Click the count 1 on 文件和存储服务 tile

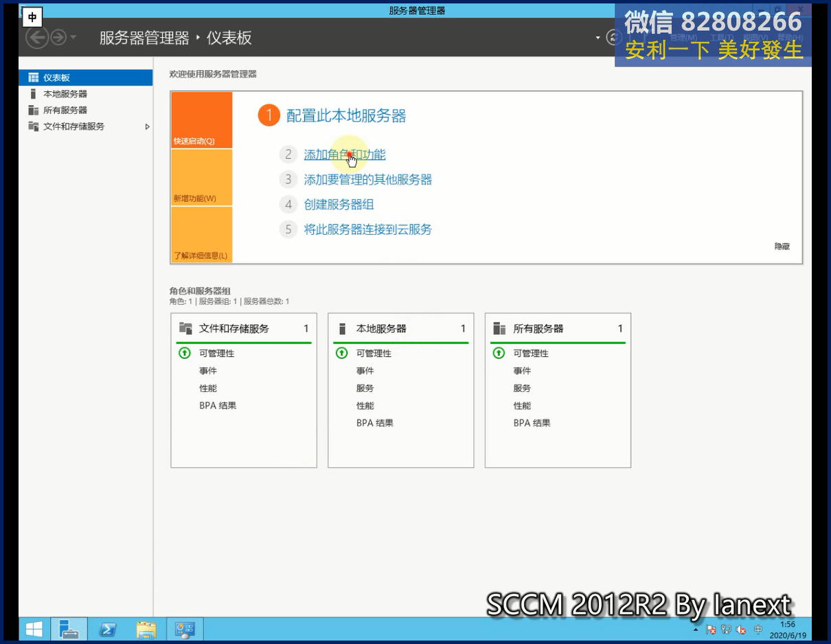click(306, 328)
